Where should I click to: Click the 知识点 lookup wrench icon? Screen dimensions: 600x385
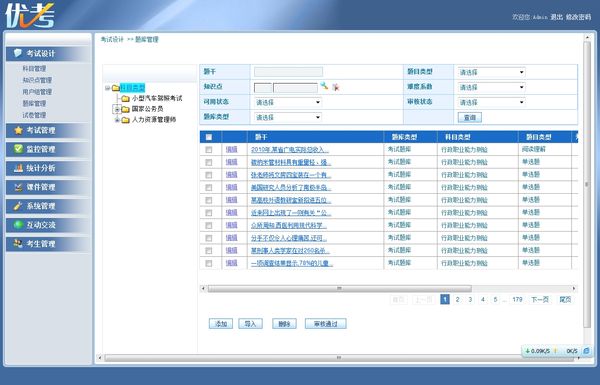pyautogui.click(x=324, y=86)
